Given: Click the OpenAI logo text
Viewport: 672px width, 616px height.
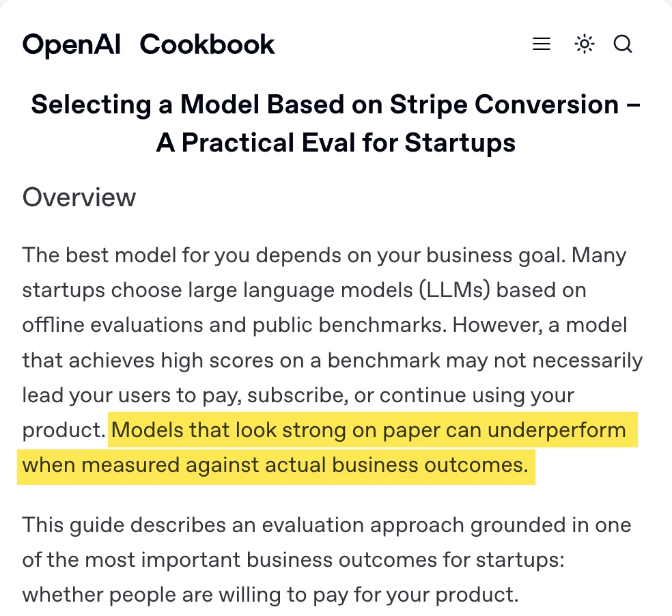Looking at the screenshot, I should 72,45.
